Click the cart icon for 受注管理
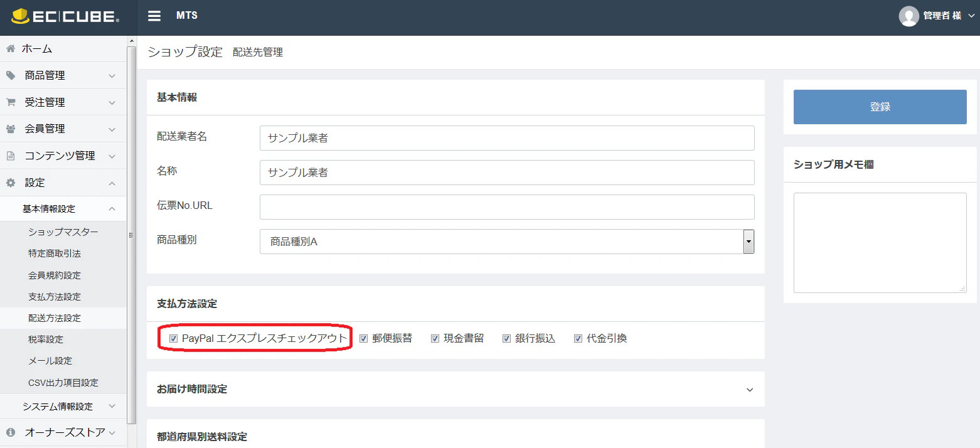Screen dimensions: 980x448 point(11,102)
